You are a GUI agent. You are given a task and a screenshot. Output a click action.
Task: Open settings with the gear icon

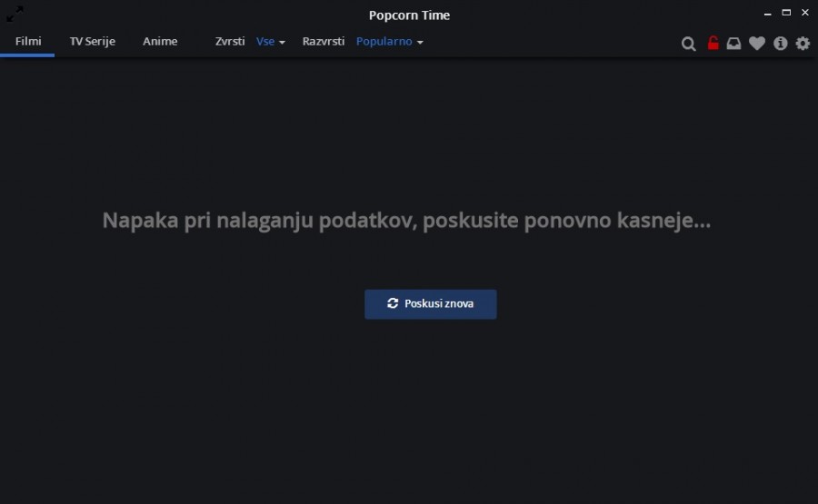[803, 44]
